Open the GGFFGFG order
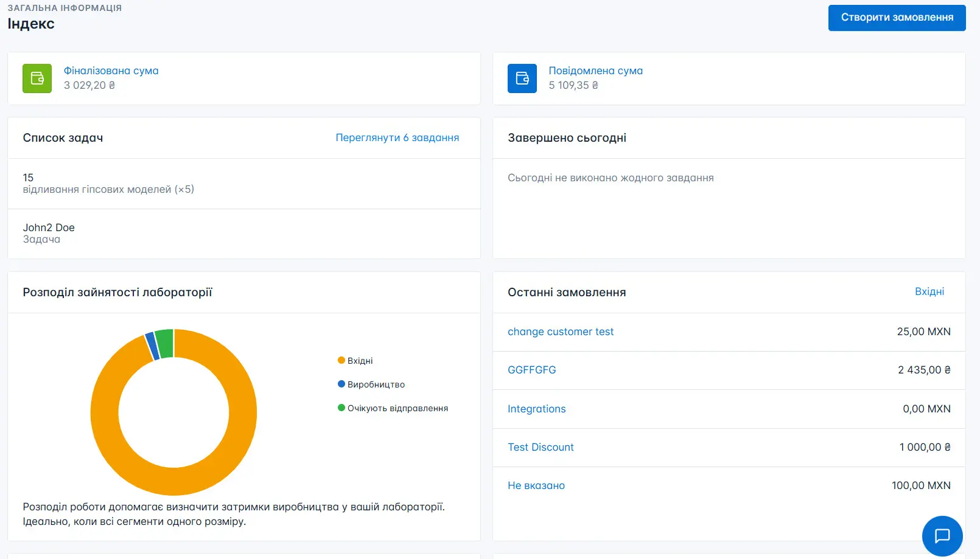Image resolution: width=980 pixels, height=559 pixels. click(x=531, y=370)
